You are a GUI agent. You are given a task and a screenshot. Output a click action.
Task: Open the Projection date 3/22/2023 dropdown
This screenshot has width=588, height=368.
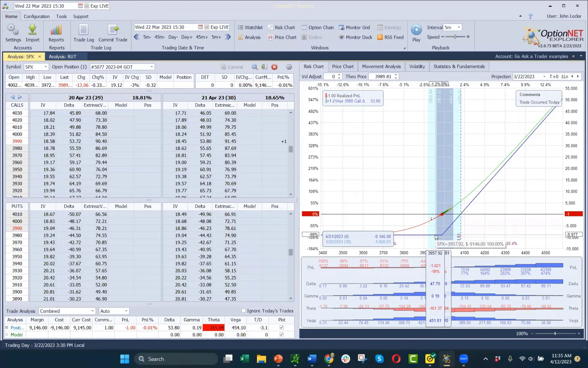point(544,77)
